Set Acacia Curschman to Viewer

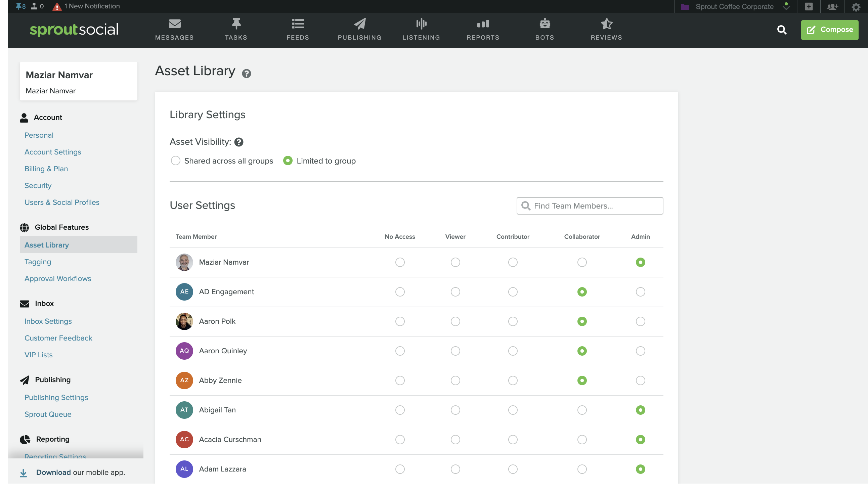(x=455, y=440)
